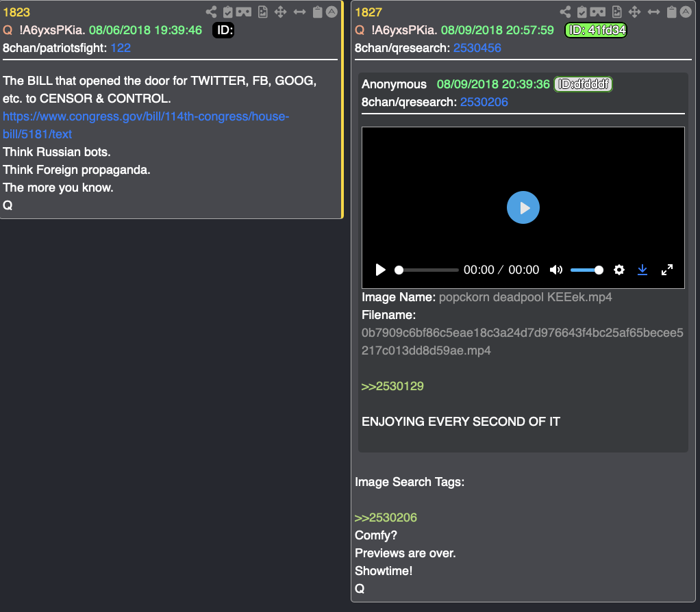Open patriotsfight post link 122
This screenshot has height=612, width=700.
tap(121, 48)
